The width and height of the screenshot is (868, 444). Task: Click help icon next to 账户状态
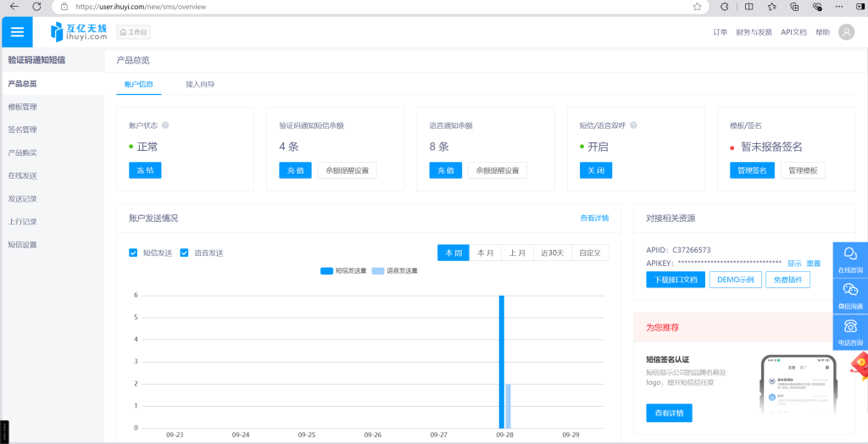[x=165, y=125]
